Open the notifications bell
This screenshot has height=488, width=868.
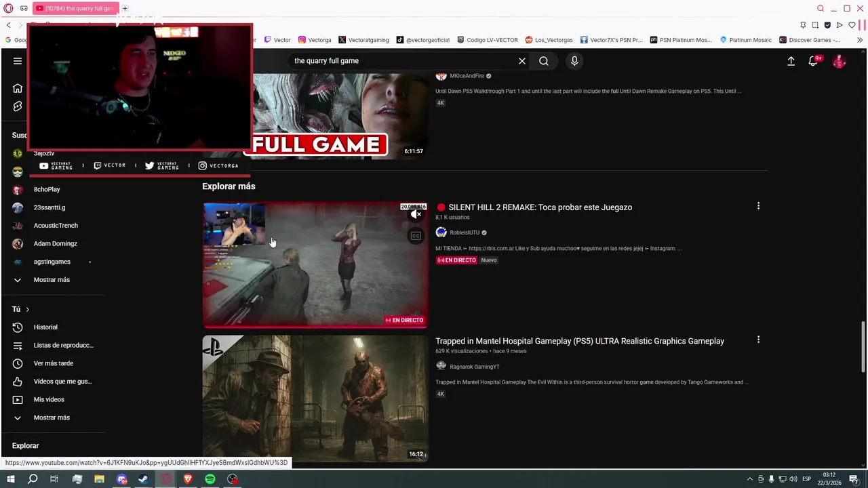click(813, 61)
